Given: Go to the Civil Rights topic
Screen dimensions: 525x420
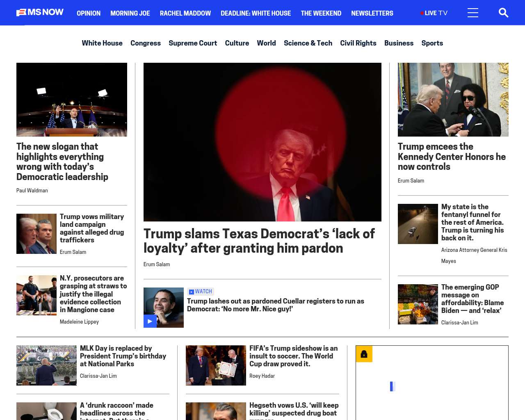Looking at the screenshot, I should [x=358, y=43].
